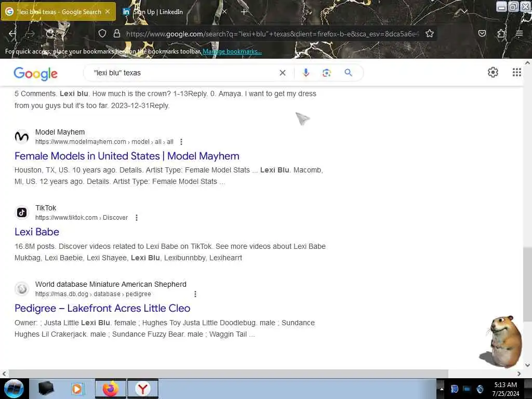Open more options for Model Mayhem result
This screenshot has width=532, height=399.
(181, 142)
